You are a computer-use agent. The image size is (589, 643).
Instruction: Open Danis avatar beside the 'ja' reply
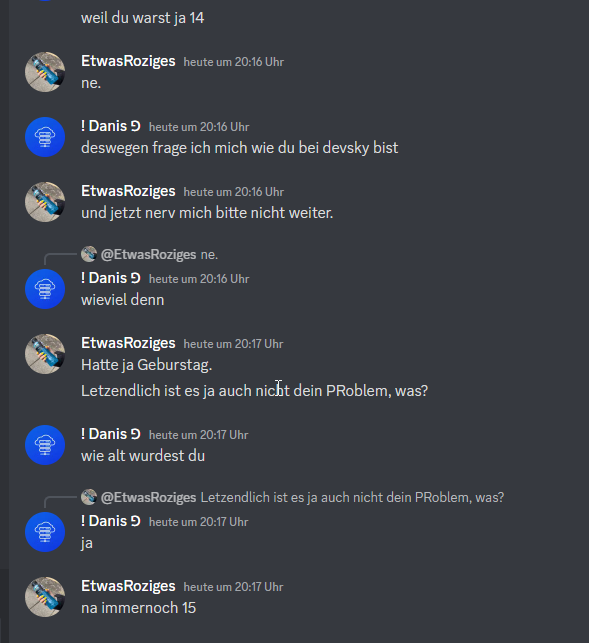click(45, 532)
